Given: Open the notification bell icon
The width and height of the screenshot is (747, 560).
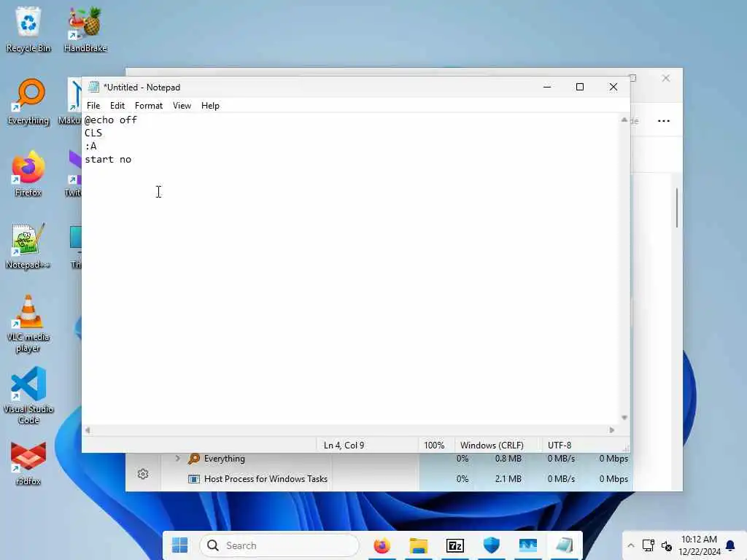Looking at the screenshot, I should click(x=729, y=545).
